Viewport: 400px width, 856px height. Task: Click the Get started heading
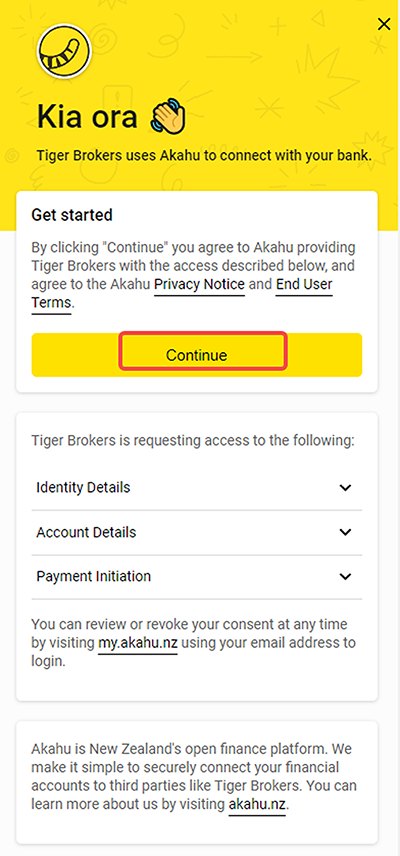click(x=72, y=215)
